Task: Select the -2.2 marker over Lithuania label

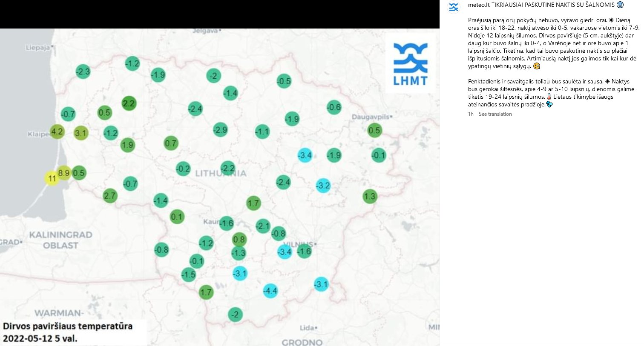Action: (x=228, y=168)
